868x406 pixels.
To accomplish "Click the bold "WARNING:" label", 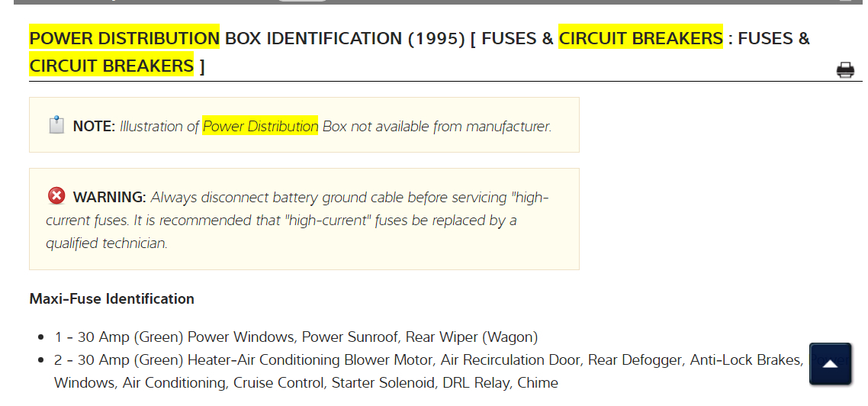I will (109, 198).
